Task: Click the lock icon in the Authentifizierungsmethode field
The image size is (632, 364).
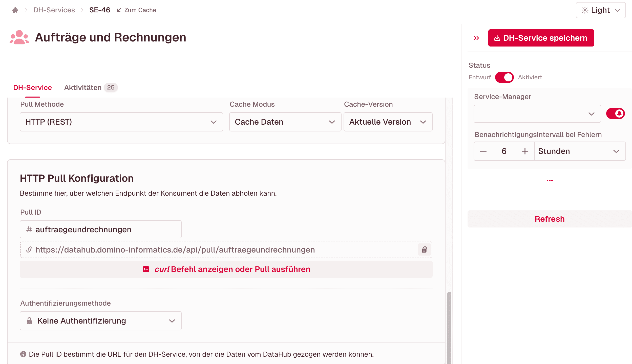Action: click(x=30, y=321)
